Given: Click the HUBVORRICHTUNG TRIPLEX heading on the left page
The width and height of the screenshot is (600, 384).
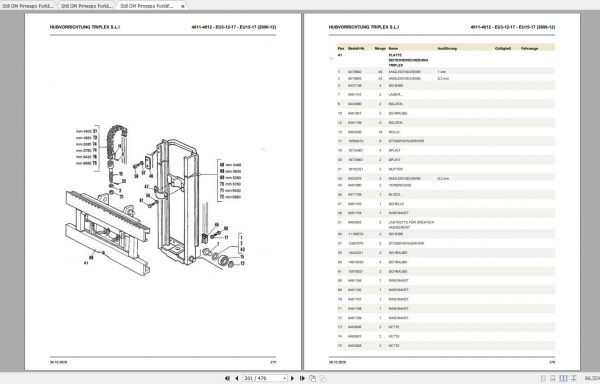Looking at the screenshot, I should (85, 27).
